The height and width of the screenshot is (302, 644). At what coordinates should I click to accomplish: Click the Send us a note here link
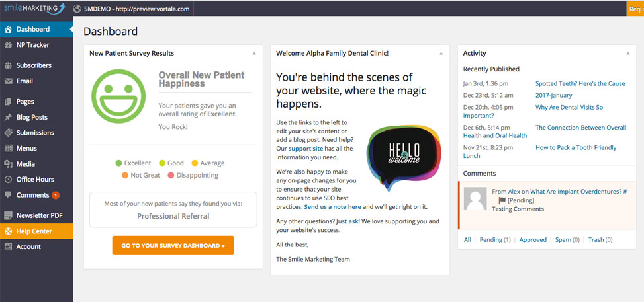(x=333, y=207)
